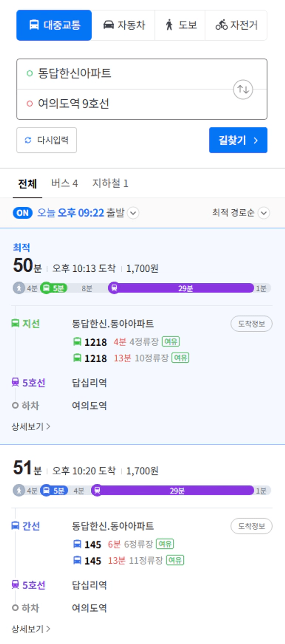
Task: Switch to the 지하철 1 tab
Action: [110, 183]
